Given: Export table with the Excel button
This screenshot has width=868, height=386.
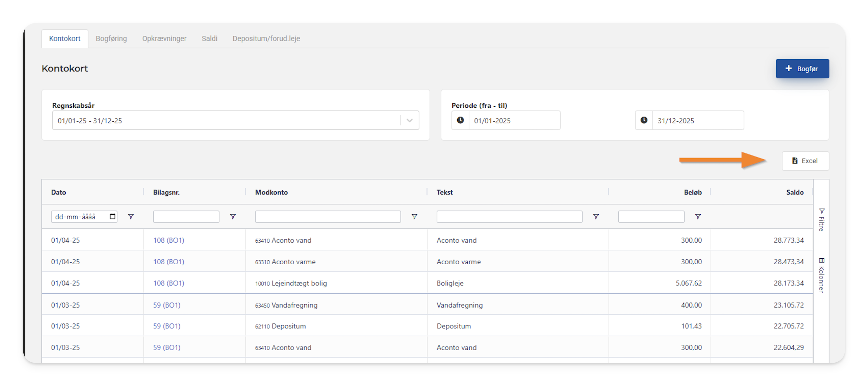Looking at the screenshot, I should (x=805, y=161).
